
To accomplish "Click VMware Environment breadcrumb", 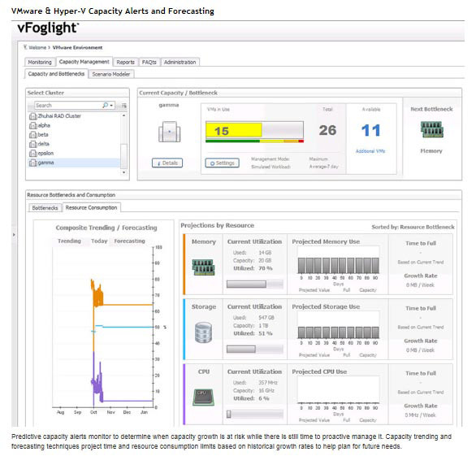I will pyautogui.click(x=77, y=48).
